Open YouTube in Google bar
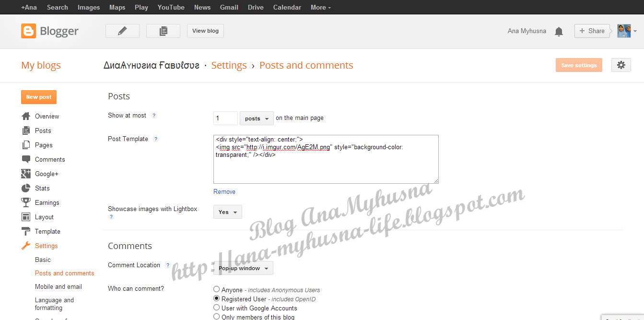 point(171,7)
